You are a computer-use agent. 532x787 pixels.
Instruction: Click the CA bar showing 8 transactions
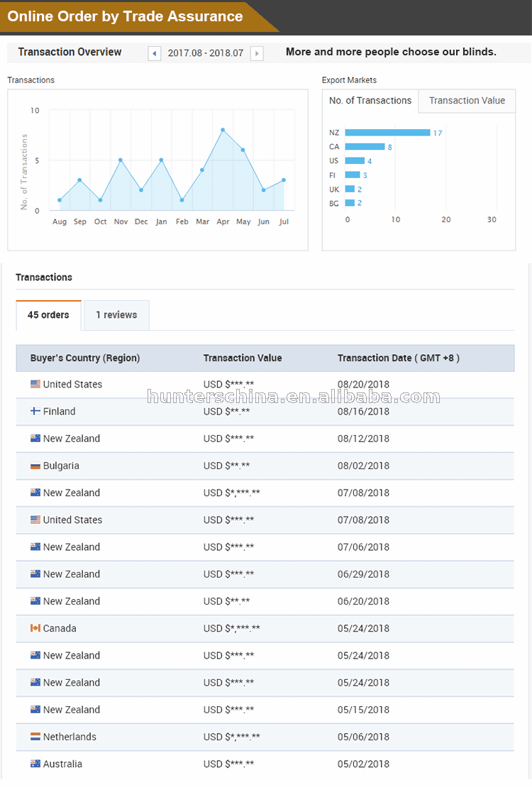[365, 147]
